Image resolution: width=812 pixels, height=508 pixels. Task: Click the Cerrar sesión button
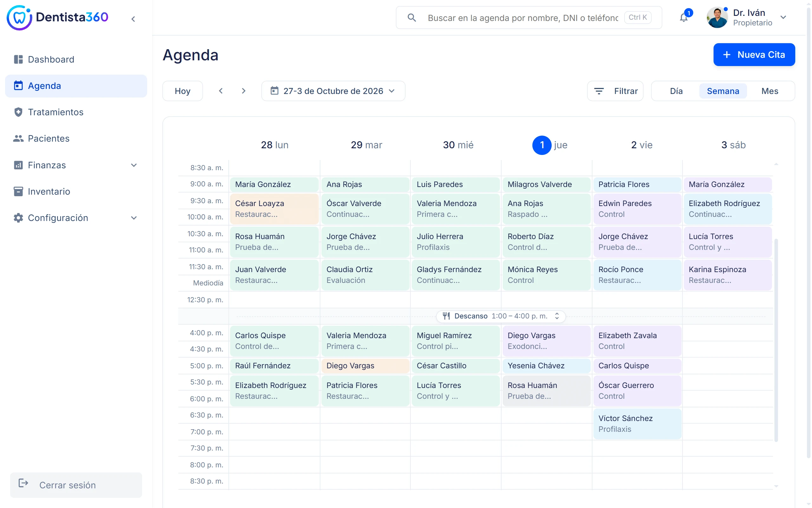[x=76, y=485]
